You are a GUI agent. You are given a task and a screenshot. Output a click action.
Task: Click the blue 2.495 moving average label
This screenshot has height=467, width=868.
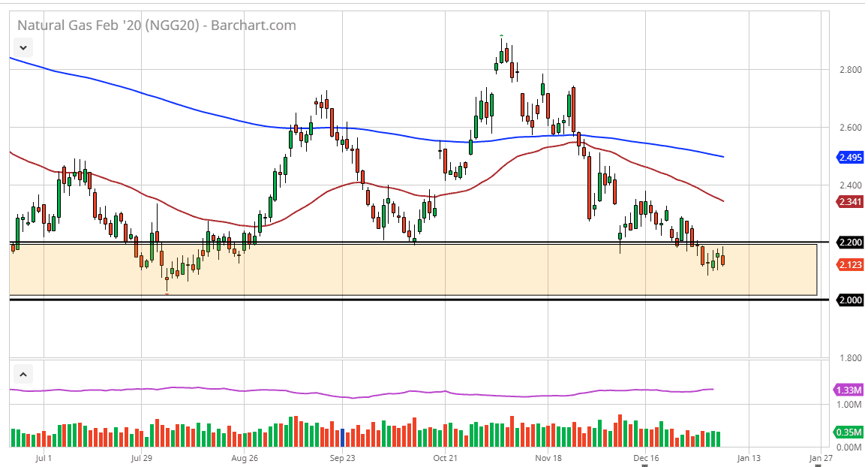(850, 158)
